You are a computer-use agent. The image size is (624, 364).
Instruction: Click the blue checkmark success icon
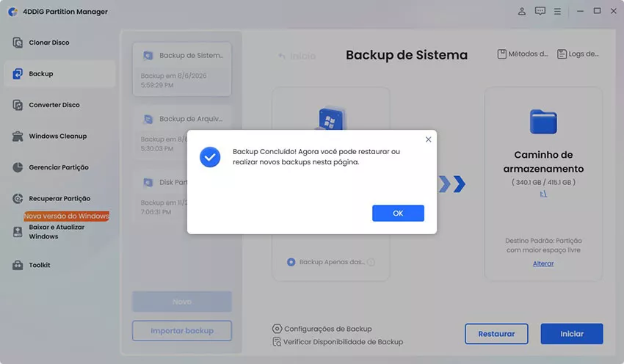[x=210, y=157]
